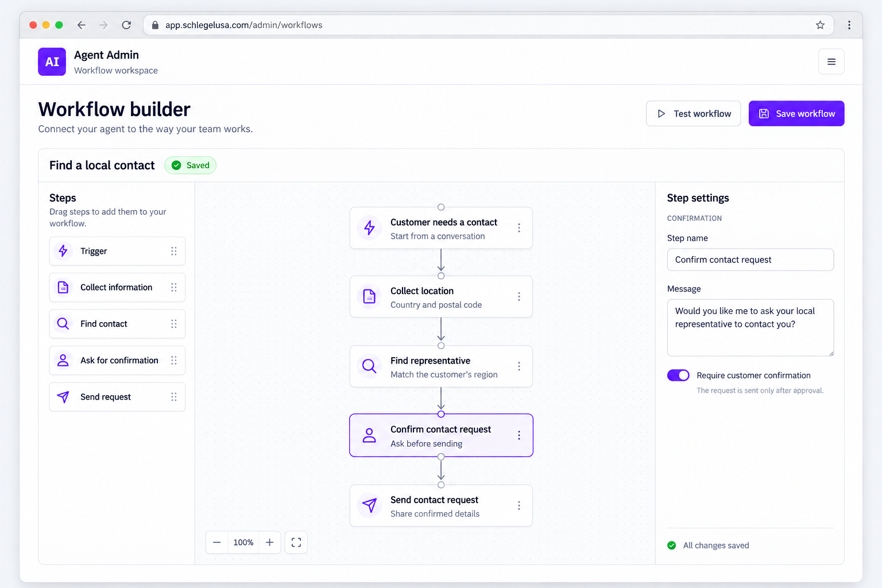882x588 pixels.
Task: Click the Ask for confirmation person icon
Action: (63, 360)
